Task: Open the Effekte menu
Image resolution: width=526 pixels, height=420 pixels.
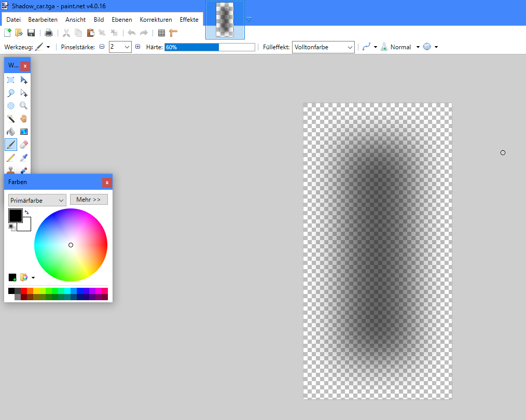Action: pyautogui.click(x=189, y=20)
